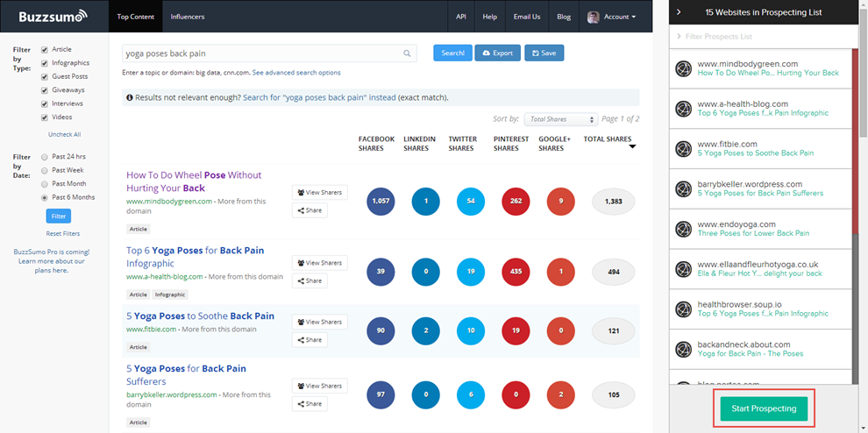Image resolution: width=868 pixels, height=433 pixels.
Task: Click Google+ shares circle showing 9
Action: (561, 202)
